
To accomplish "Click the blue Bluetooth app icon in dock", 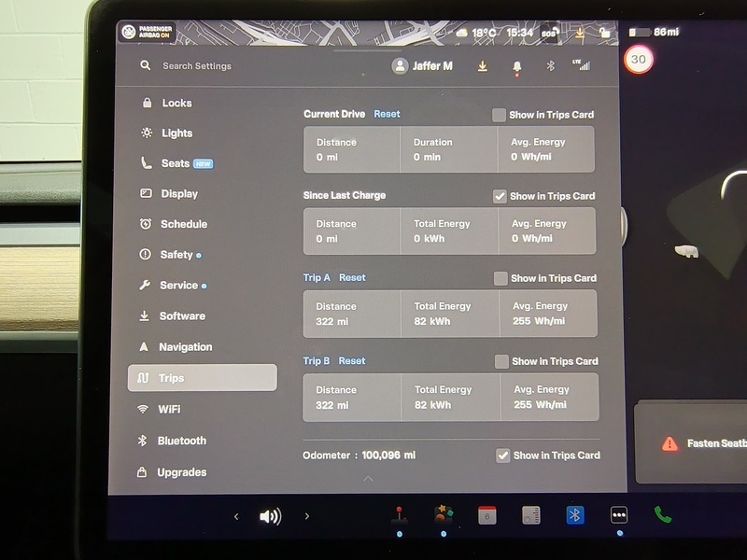I will (x=575, y=515).
